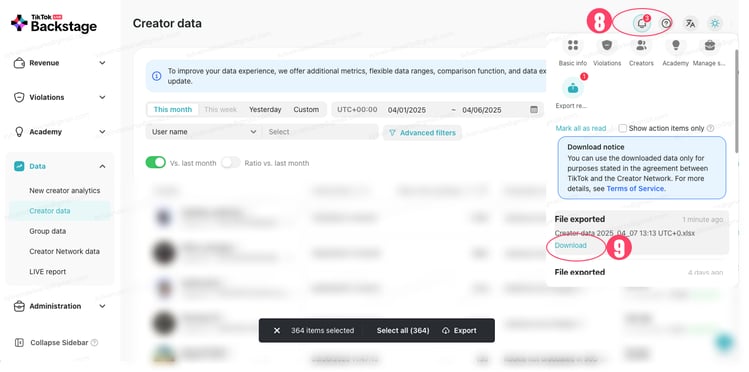Click the Export button in bottom bar

[x=459, y=330]
